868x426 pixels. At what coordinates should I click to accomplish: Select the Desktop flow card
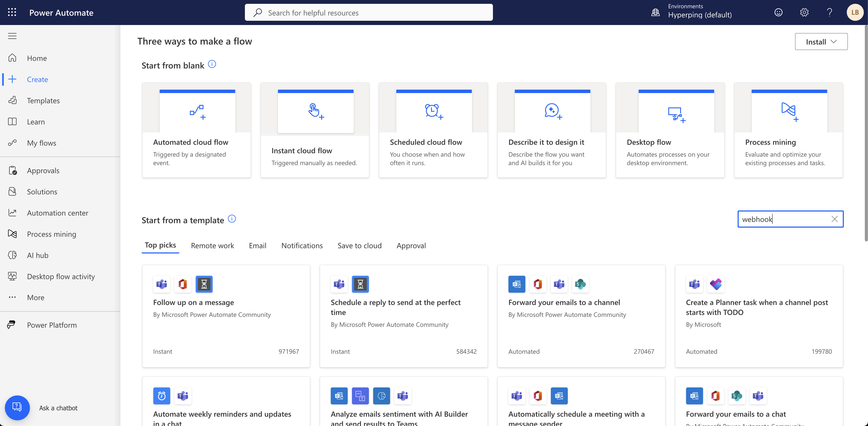[670, 130]
